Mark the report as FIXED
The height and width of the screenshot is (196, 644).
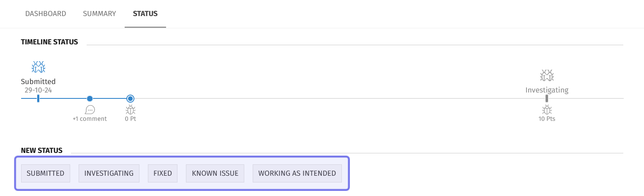(163, 173)
